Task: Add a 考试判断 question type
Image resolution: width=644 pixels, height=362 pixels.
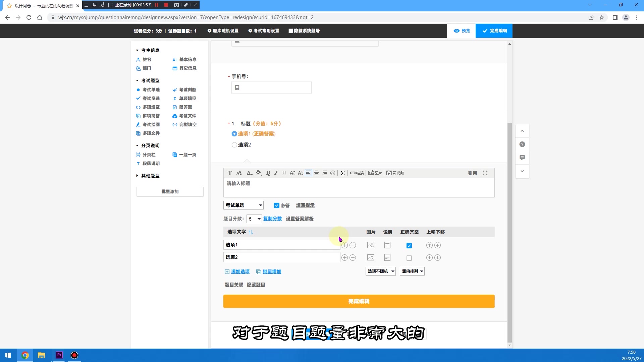Action: (x=184, y=90)
